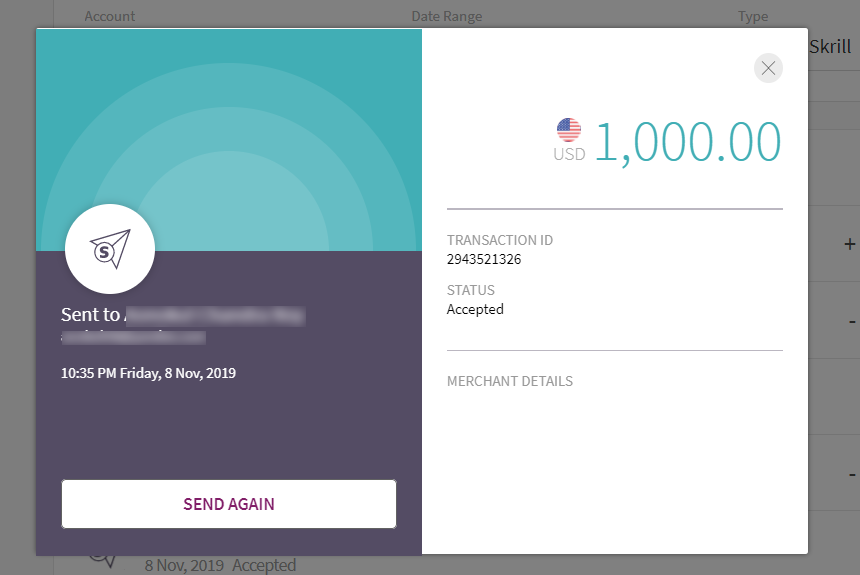Click the USD currency label
This screenshot has height=575, width=860.
568,155
